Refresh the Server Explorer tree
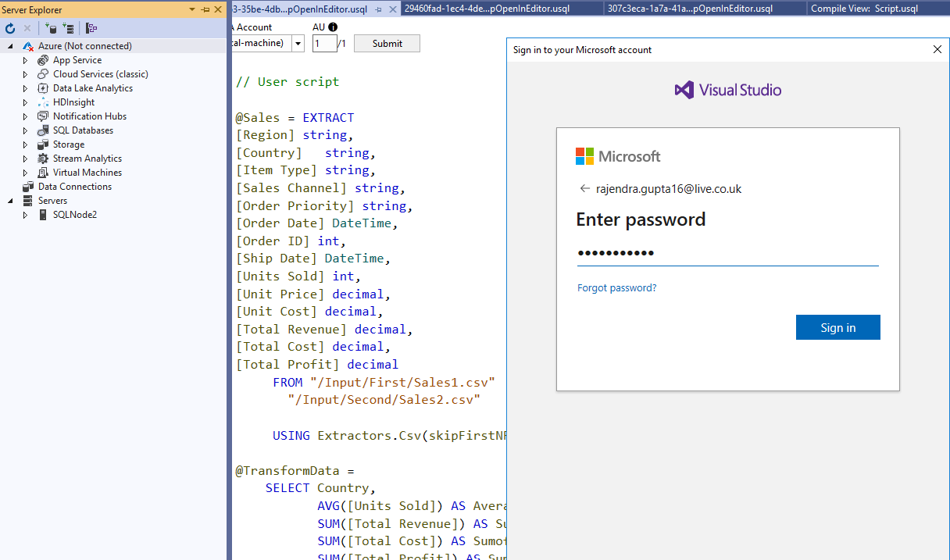 point(10,28)
